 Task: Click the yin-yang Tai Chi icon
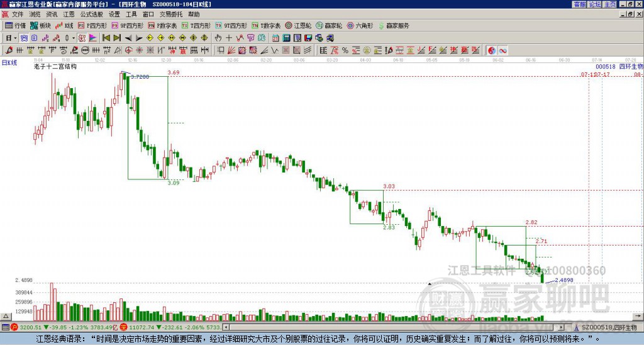pyautogui.click(x=492, y=50)
